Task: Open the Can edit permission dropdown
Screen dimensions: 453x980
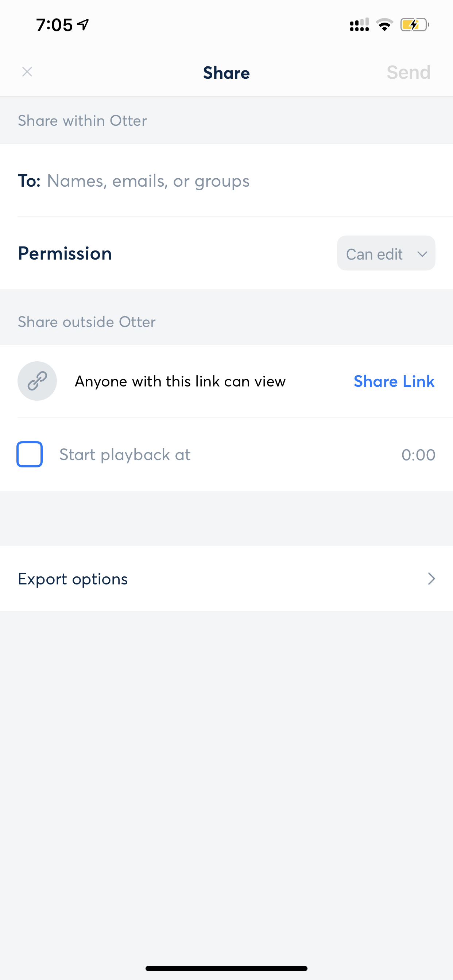Action: [386, 253]
